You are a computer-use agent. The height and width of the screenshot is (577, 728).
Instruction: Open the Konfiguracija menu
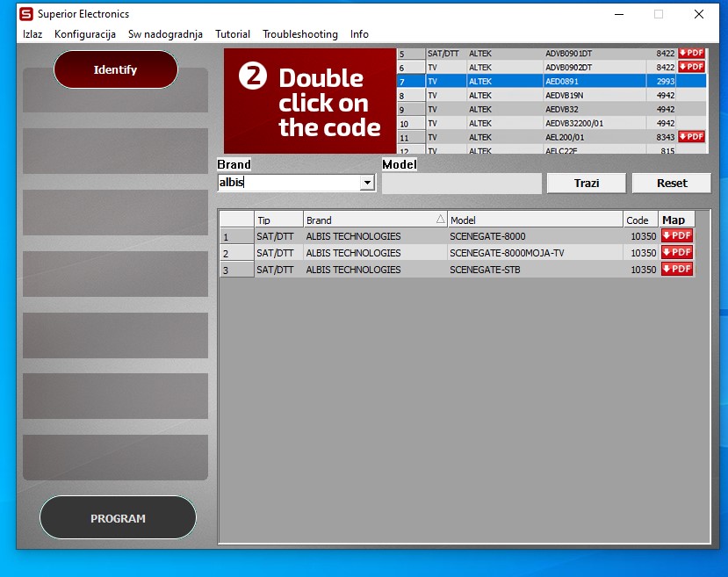tap(85, 34)
